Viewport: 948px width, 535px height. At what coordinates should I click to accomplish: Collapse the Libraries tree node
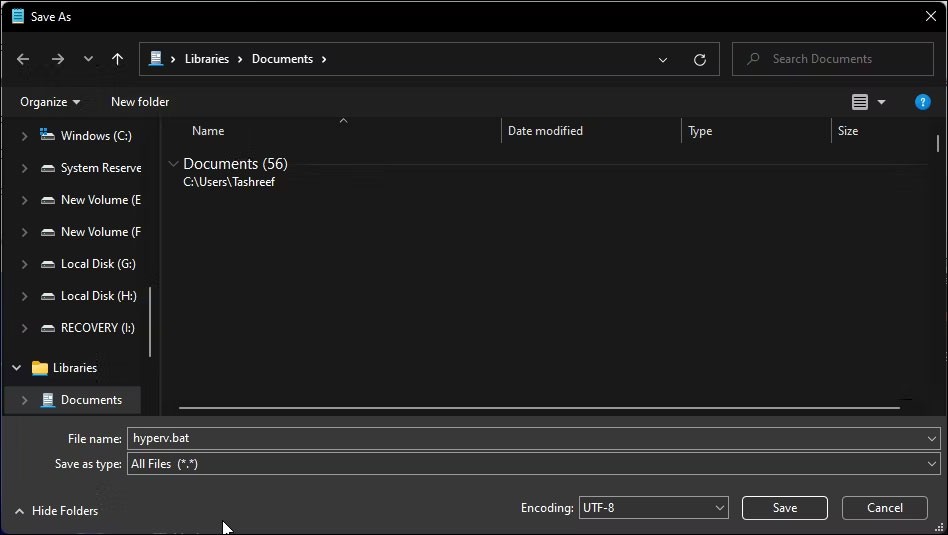click(x=16, y=368)
